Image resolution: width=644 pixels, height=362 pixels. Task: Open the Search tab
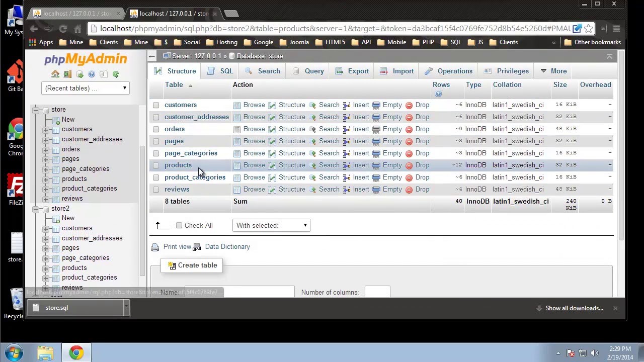pyautogui.click(x=262, y=71)
